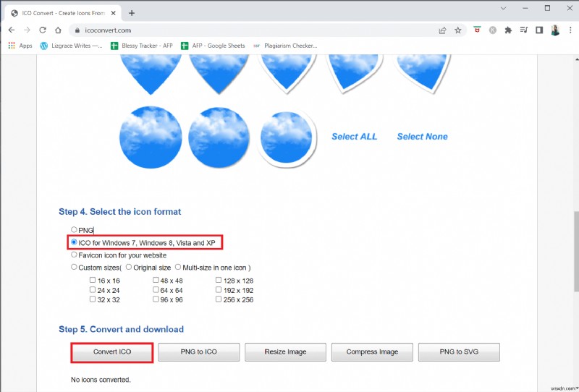Image resolution: width=579 pixels, height=392 pixels.
Task: Click the browser forward arrow
Action: 27,30
